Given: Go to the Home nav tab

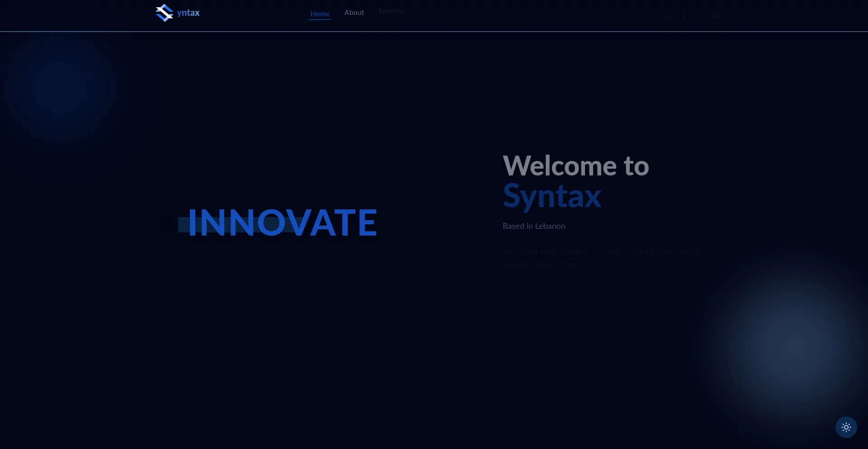Looking at the screenshot, I should [320, 14].
